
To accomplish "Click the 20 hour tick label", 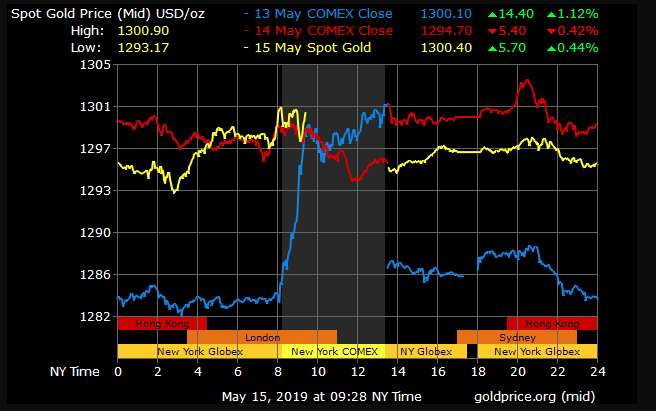I will pos(518,372).
